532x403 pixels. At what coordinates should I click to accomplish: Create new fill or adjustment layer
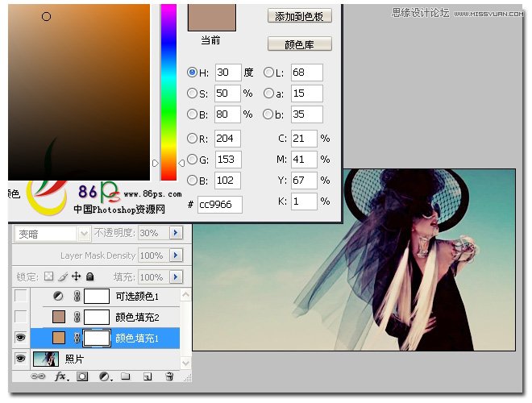pyautogui.click(x=105, y=376)
